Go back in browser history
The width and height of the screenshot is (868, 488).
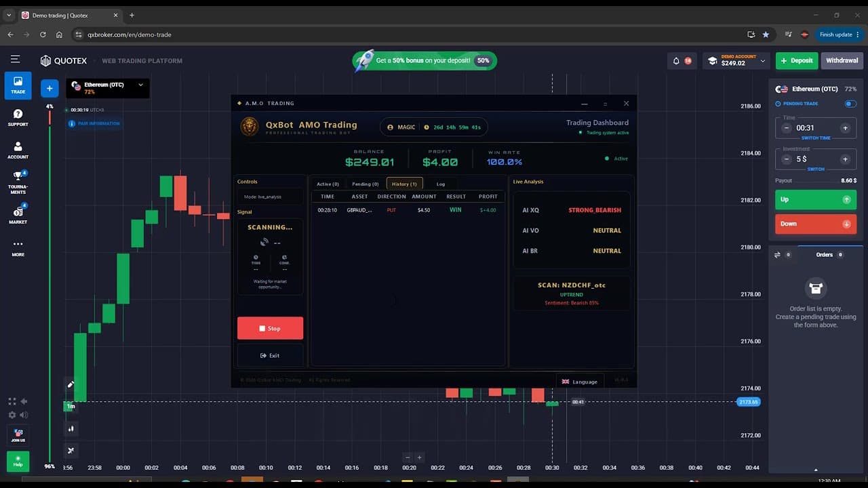(x=10, y=35)
